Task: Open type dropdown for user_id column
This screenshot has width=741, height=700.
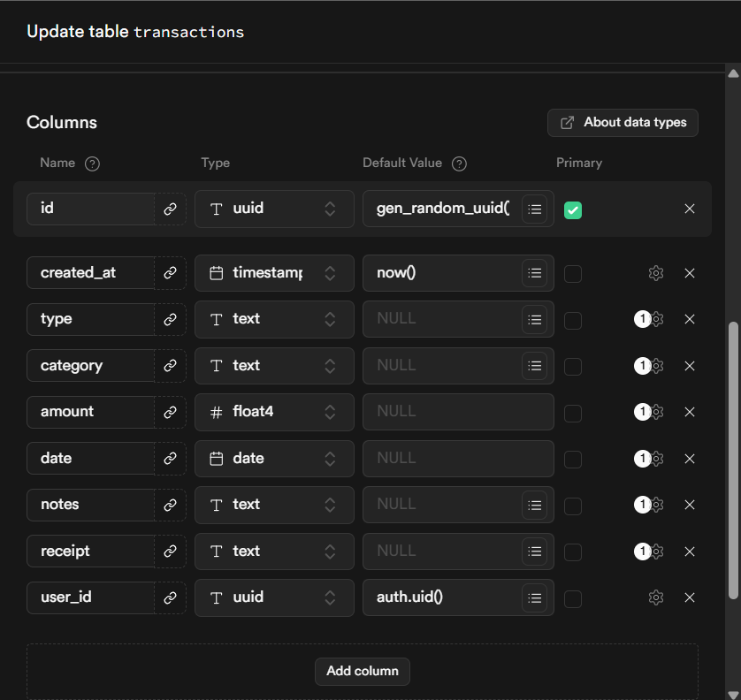Action: [x=274, y=597]
